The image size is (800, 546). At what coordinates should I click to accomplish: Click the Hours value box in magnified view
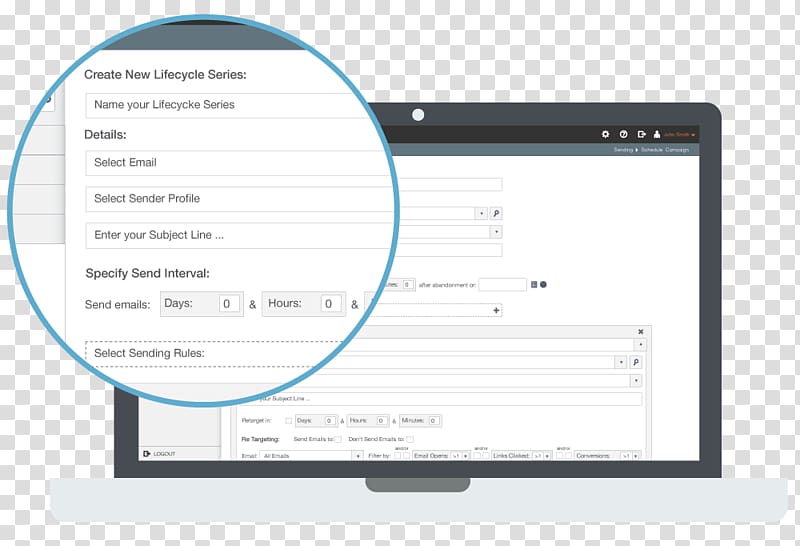329,304
